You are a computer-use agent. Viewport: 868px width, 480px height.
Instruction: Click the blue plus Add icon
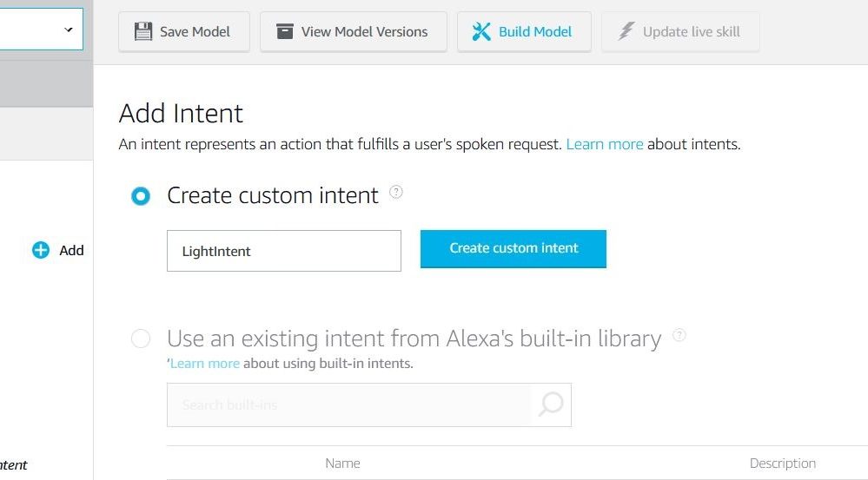click(x=41, y=250)
